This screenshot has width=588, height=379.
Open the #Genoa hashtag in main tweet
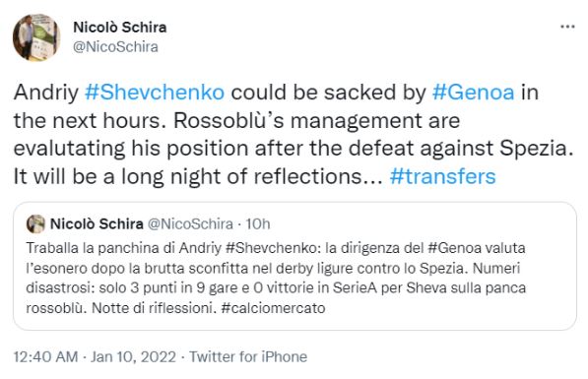pyautogui.click(x=473, y=93)
